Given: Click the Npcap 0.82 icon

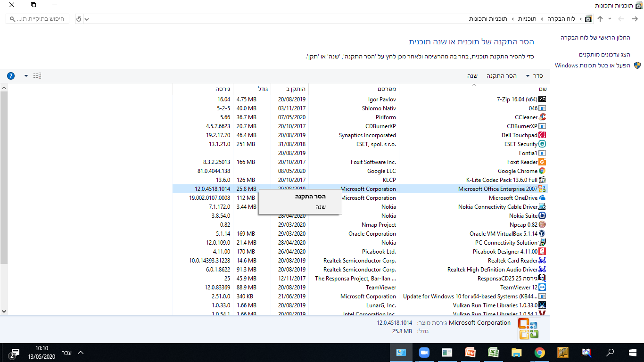Looking at the screenshot, I should click(x=542, y=225).
